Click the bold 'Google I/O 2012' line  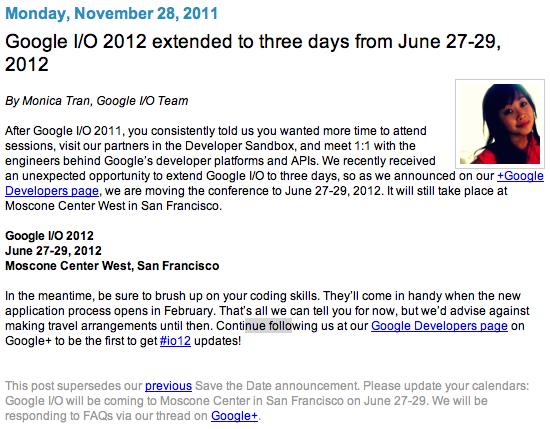point(49,236)
